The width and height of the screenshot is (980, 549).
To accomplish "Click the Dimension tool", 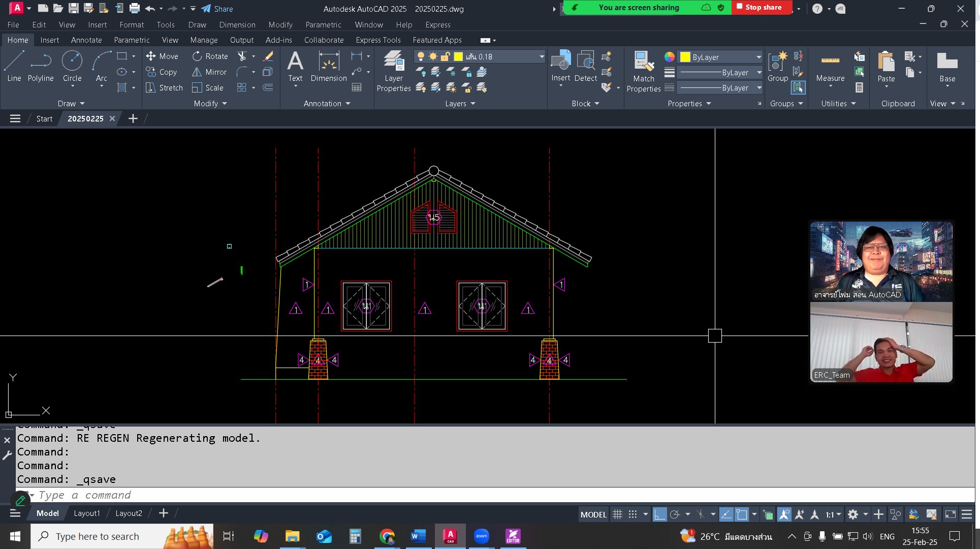I will click(x=329, y=67).
